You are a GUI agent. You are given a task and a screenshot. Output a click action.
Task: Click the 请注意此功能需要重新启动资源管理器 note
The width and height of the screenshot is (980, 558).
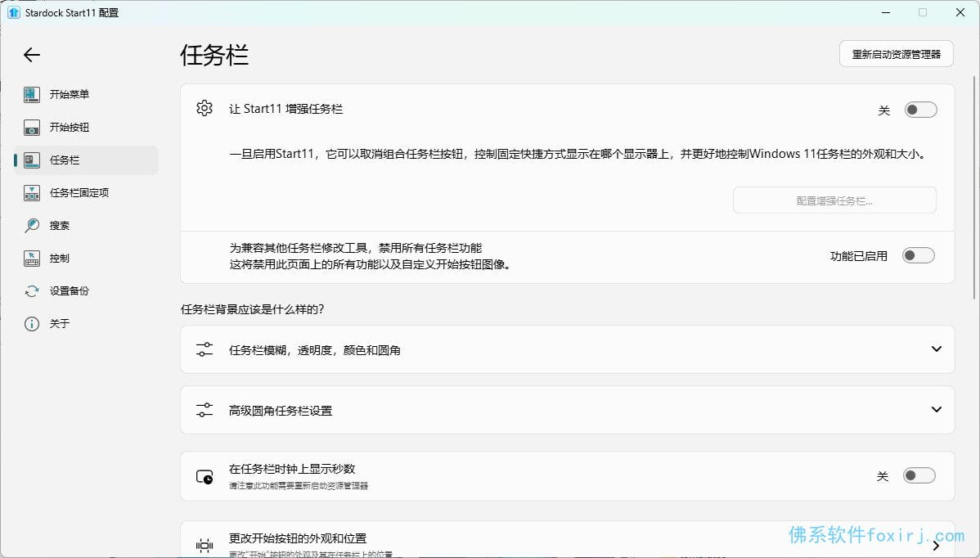click(x=299, y=485)
